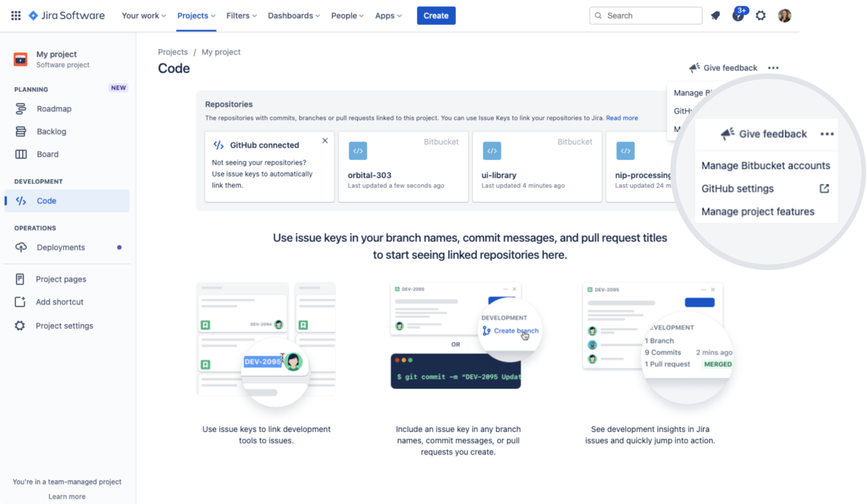
Task: Open the user profile avatar
Action: (785, 15)
